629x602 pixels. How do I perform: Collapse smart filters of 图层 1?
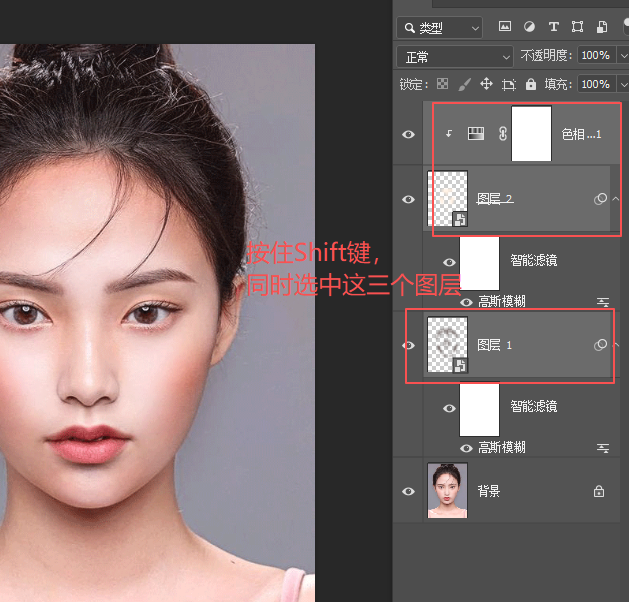[616, 345]
